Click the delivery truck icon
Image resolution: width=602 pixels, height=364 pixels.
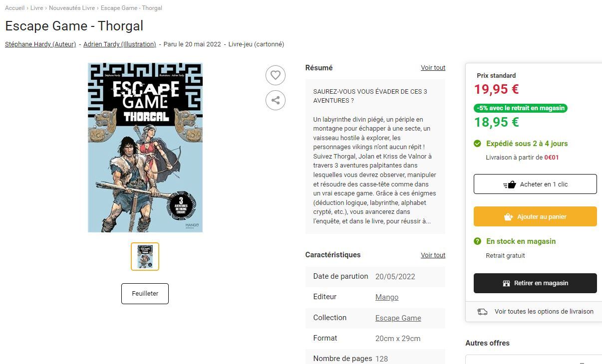click(482, 312)
